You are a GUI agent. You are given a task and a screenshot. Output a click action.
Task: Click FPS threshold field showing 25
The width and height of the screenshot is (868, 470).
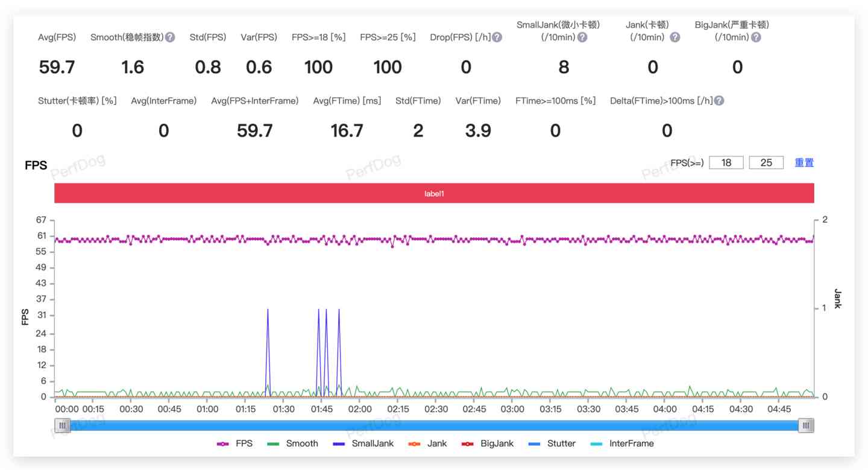766,162
